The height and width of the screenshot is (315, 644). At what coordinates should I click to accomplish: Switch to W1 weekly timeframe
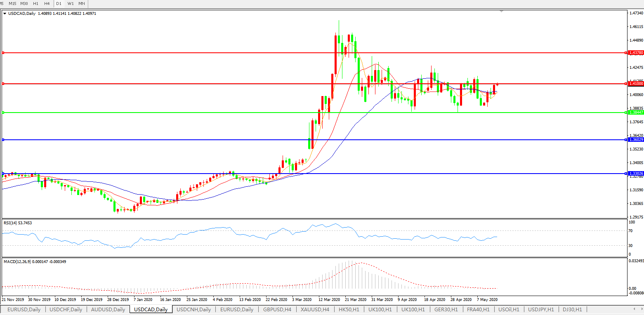[x=71, y=3]
